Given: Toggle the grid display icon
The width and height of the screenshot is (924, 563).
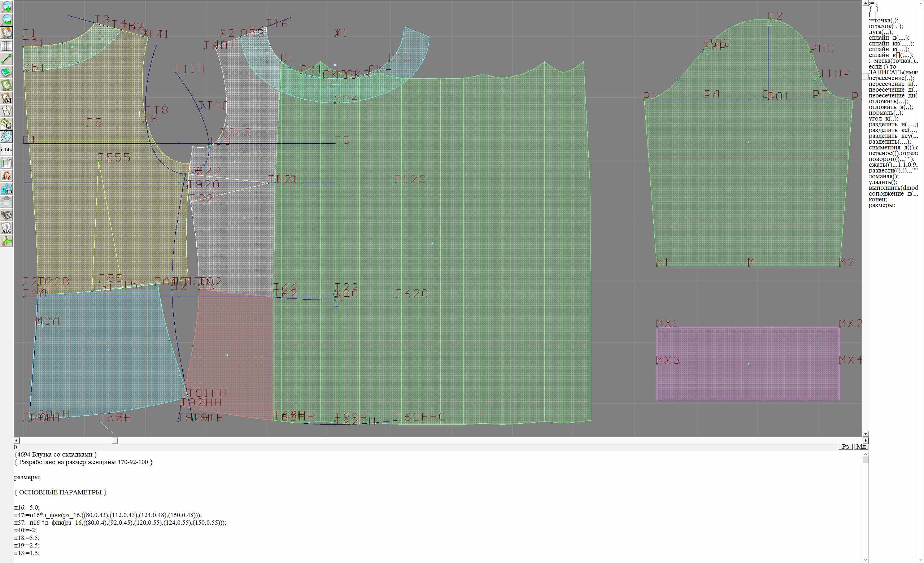Looking at the screenshot, I should tap(6, 46).
